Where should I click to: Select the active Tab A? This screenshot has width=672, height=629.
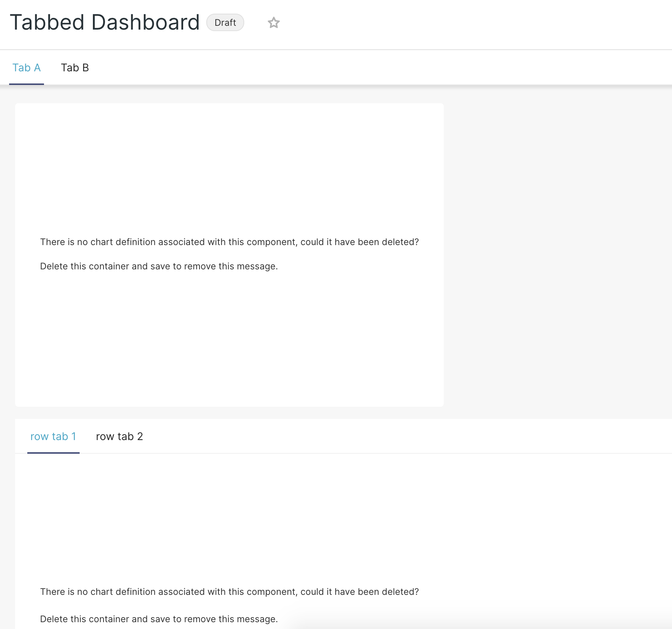[27, 68]
